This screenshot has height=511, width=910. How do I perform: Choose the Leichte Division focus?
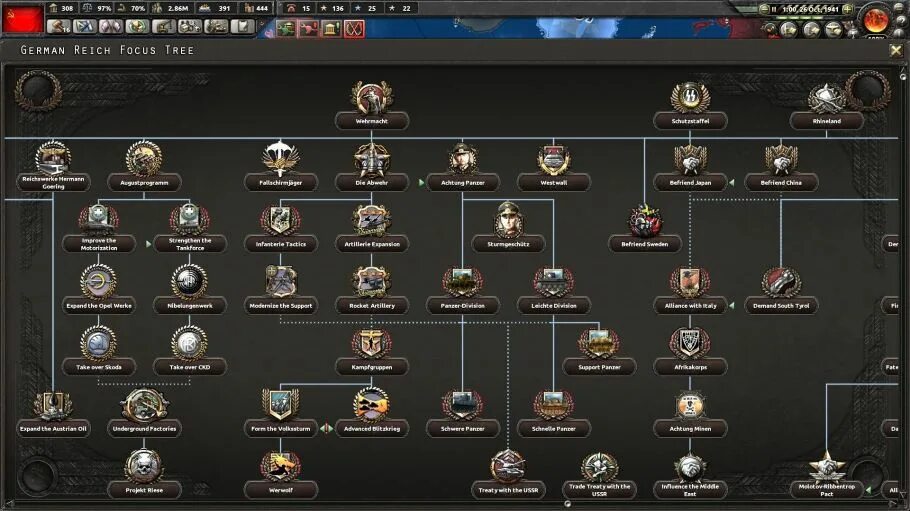(554, 290)
